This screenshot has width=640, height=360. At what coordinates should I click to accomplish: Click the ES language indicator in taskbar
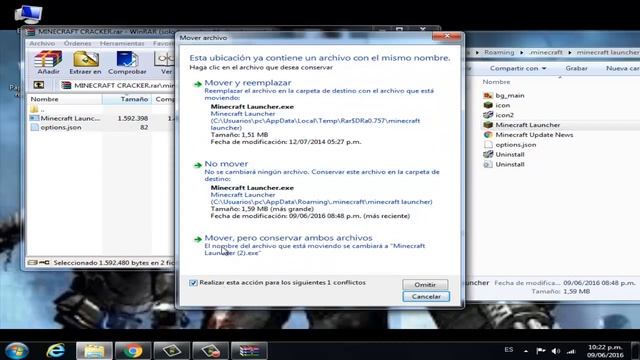coord(509,350)
